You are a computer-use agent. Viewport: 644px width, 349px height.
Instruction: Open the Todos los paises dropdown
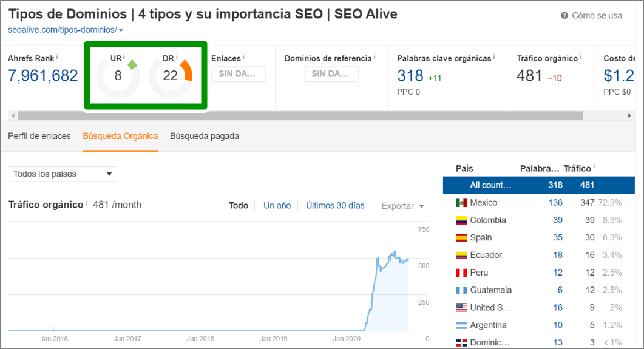62,174
